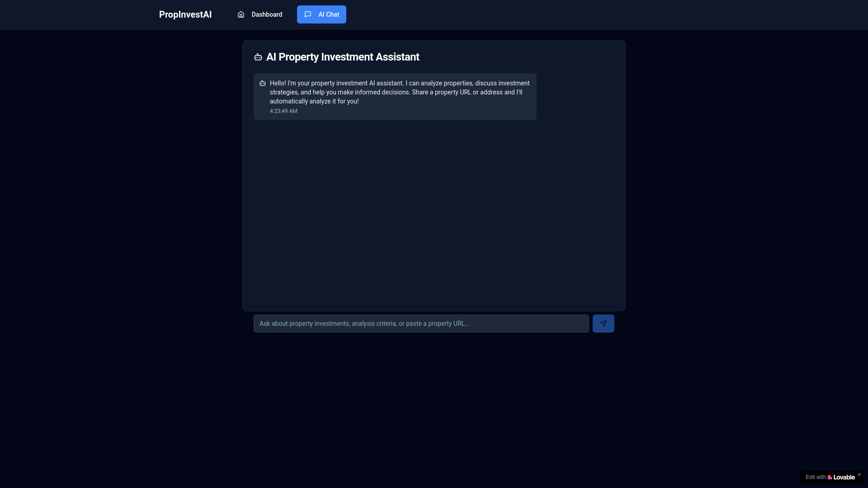Select the assistant's greeting message text
Image resolution: width=868 pixels, height=488 pixels.
tap(400, 92)
